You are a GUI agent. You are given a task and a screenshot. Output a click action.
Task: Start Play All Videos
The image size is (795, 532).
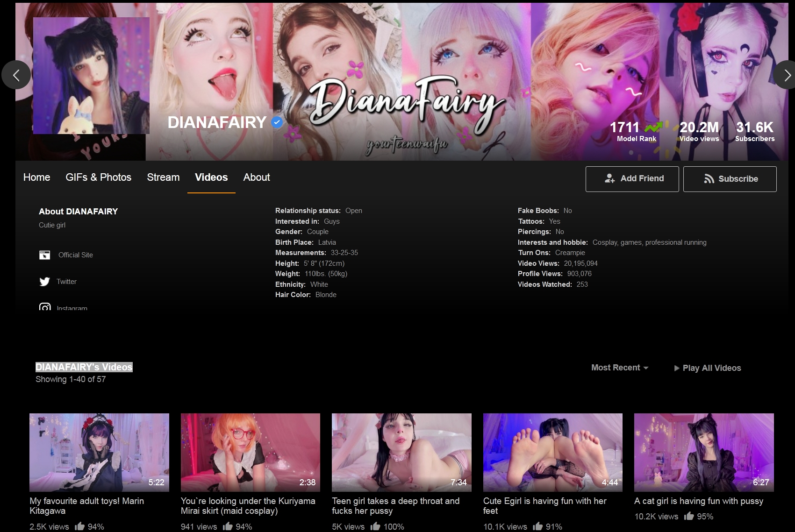(707, 368)
